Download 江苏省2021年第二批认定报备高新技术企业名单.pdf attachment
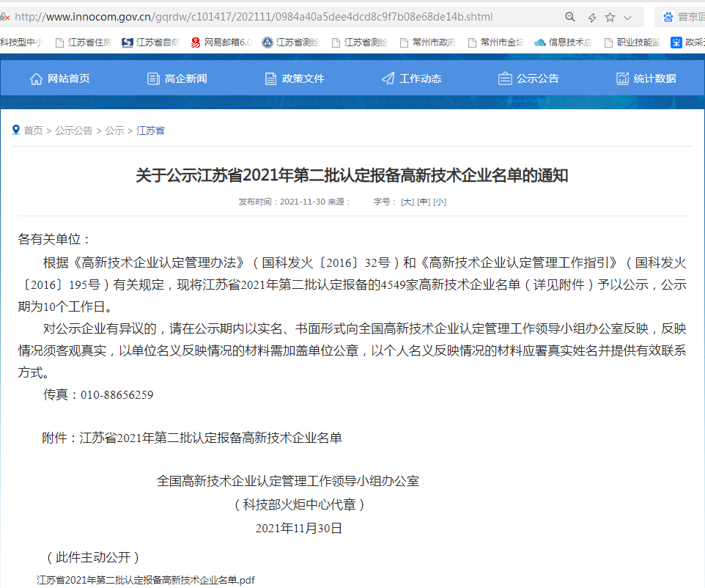Image resolution: width=705 pixels, height=588 pixels. tap(146, 579)
